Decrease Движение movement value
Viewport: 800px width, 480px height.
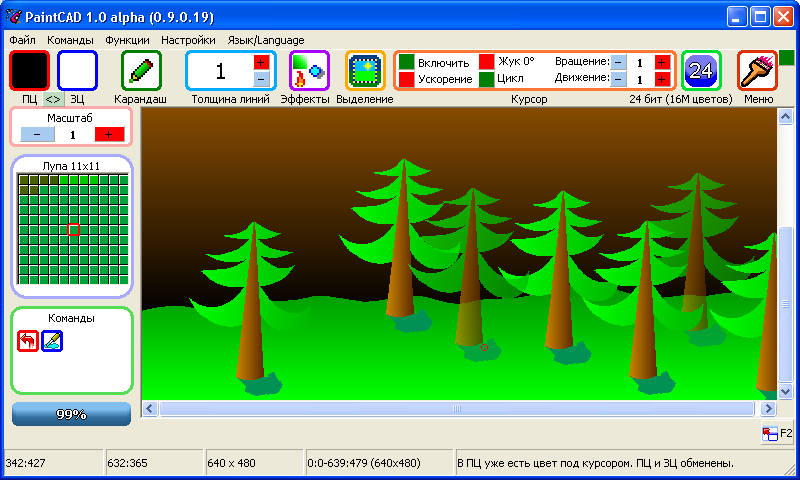click(x=618, y=79)
